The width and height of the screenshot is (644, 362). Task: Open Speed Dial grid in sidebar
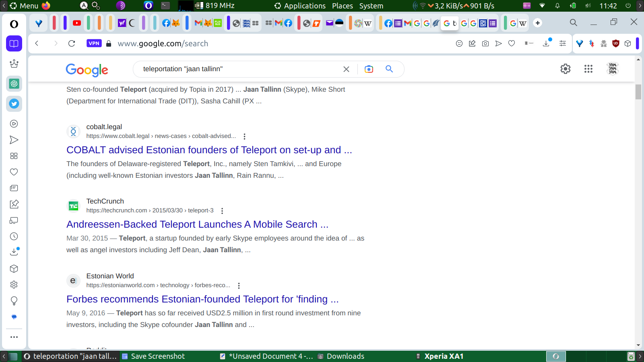tap(14, 156)
